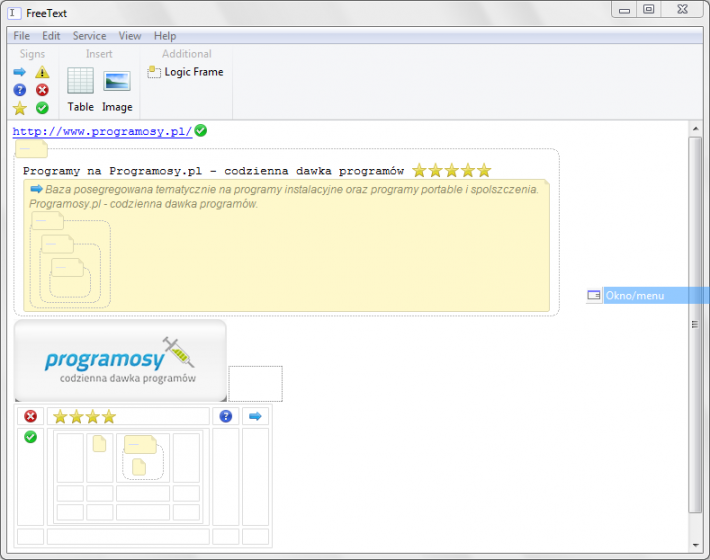Click the five-star rating after the title

click(x=451, y=171)
